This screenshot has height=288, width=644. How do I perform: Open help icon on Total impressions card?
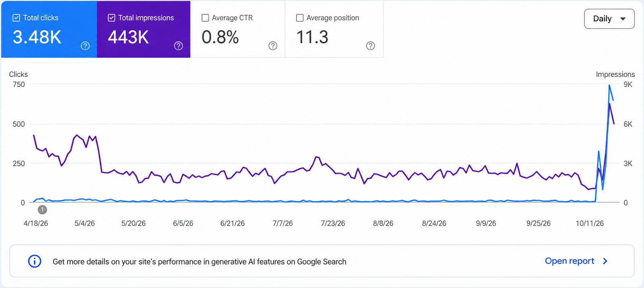pyautogui.click(x=178, y=46)
